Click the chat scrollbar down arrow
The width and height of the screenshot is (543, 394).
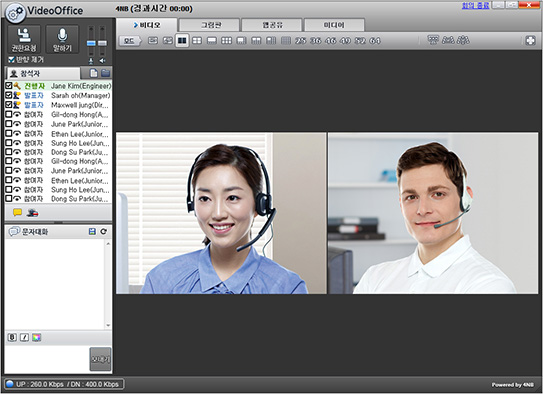coord(108,325)
